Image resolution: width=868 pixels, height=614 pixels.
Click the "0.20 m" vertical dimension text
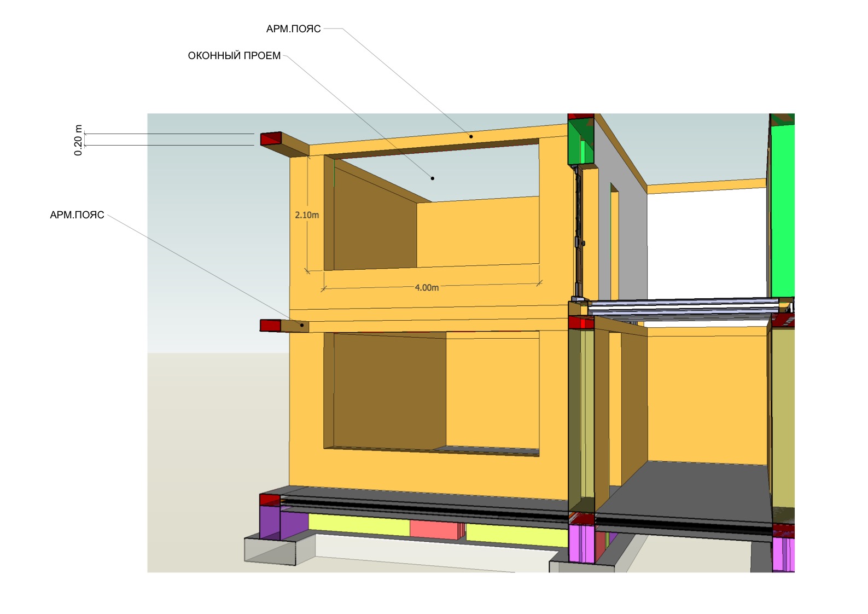(78, 140)
